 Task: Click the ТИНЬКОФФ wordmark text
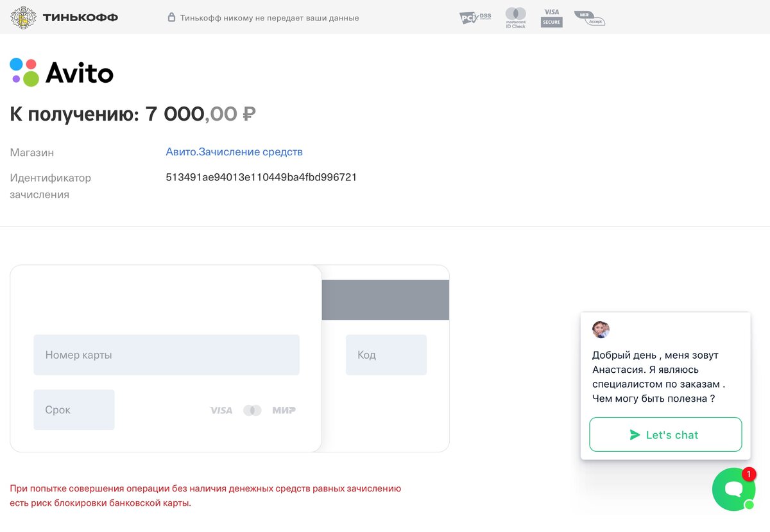(80, 17)
